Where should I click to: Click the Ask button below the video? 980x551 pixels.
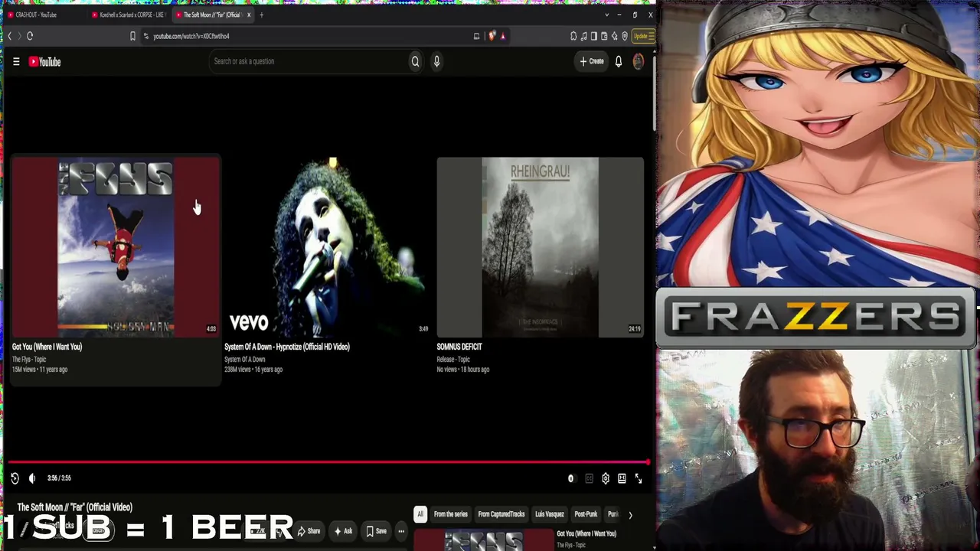point(343,531)
